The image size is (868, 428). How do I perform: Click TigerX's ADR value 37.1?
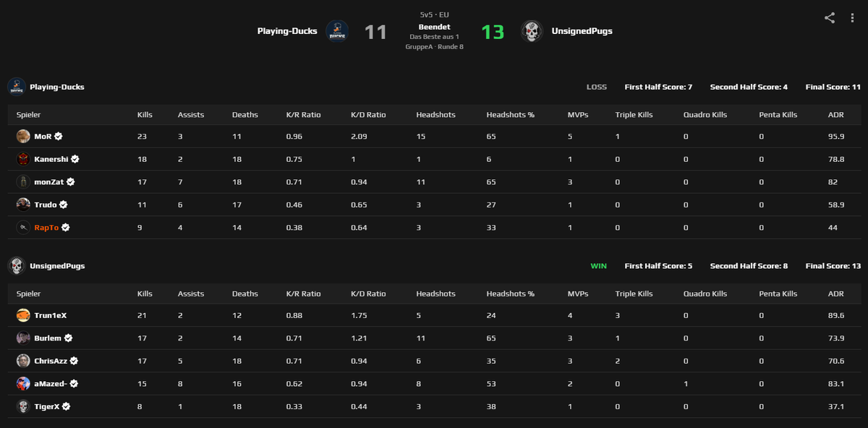(x=836, y=407)
